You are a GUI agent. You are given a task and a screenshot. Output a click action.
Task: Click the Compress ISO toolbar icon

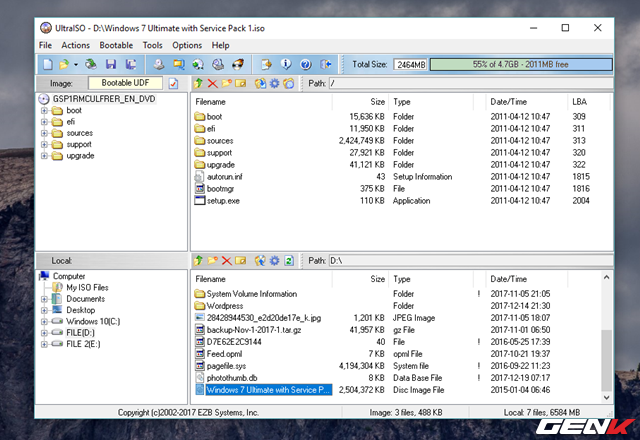[198, 64]
